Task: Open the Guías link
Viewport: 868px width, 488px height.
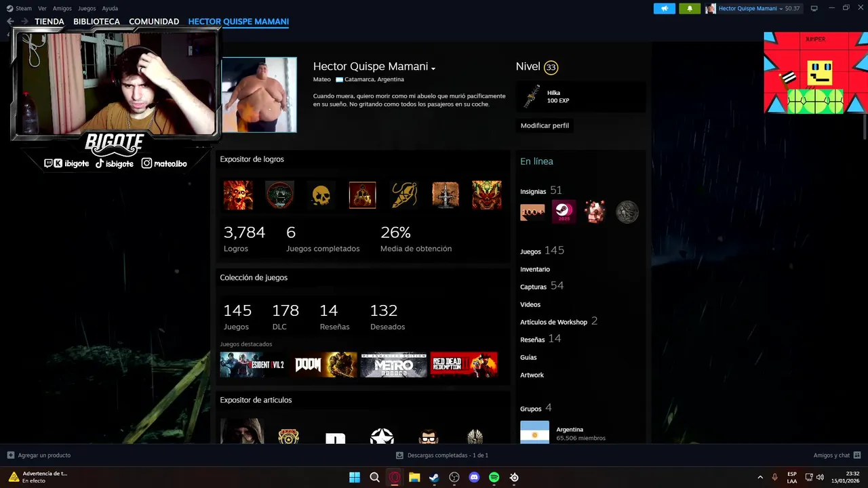Action: [528, 357]
